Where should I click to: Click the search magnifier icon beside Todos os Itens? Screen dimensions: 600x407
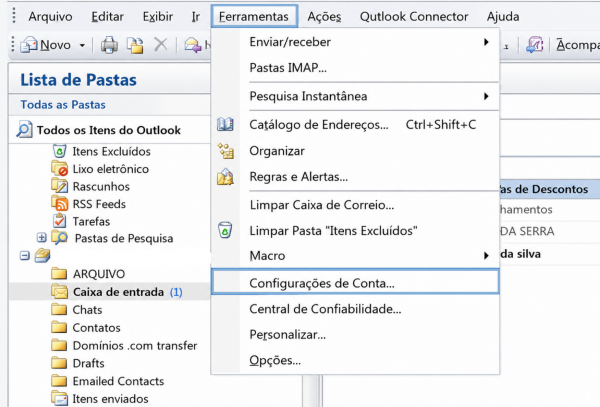[x=24, y=129]
